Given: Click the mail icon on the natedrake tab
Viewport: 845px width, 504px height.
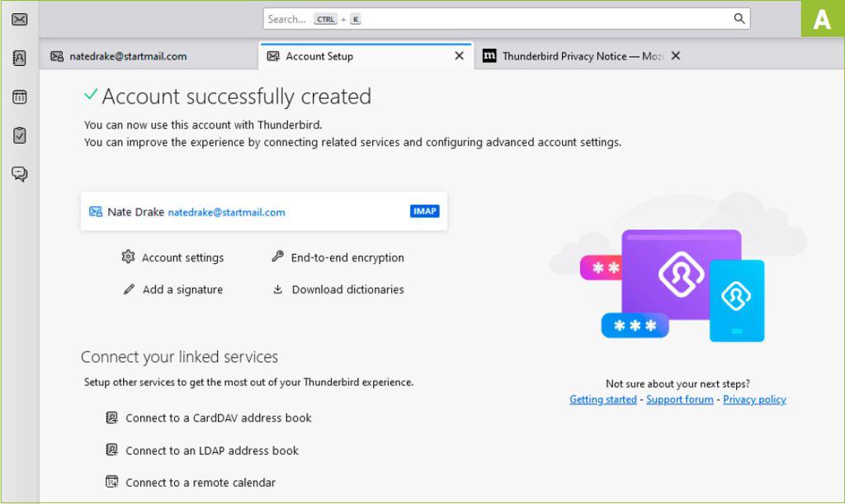Looking at the screenshot, I should [57, 56].
